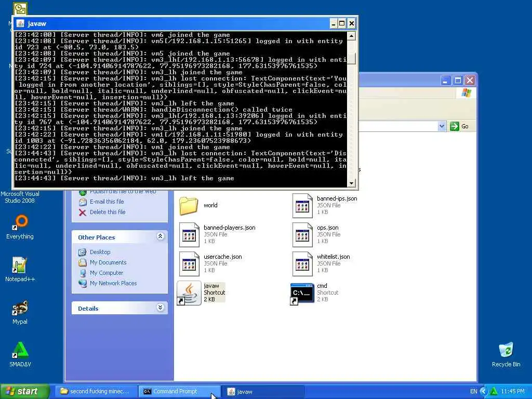Click the Other Places panel header

120,237
